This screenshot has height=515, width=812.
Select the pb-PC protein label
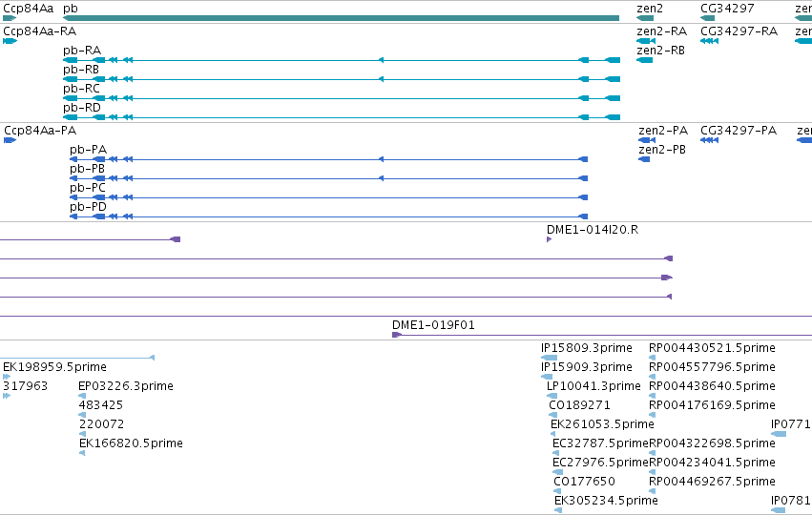point(88,188)
